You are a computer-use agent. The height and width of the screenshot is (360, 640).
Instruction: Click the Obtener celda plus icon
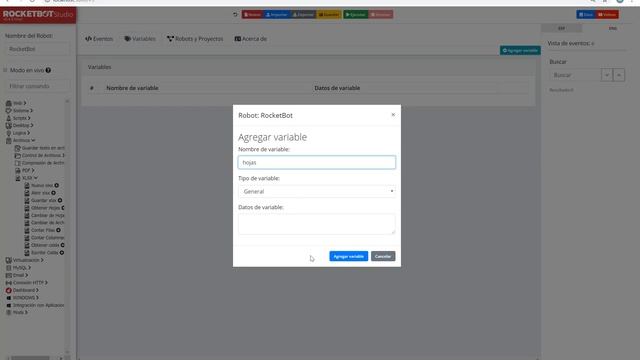point(62,245)
